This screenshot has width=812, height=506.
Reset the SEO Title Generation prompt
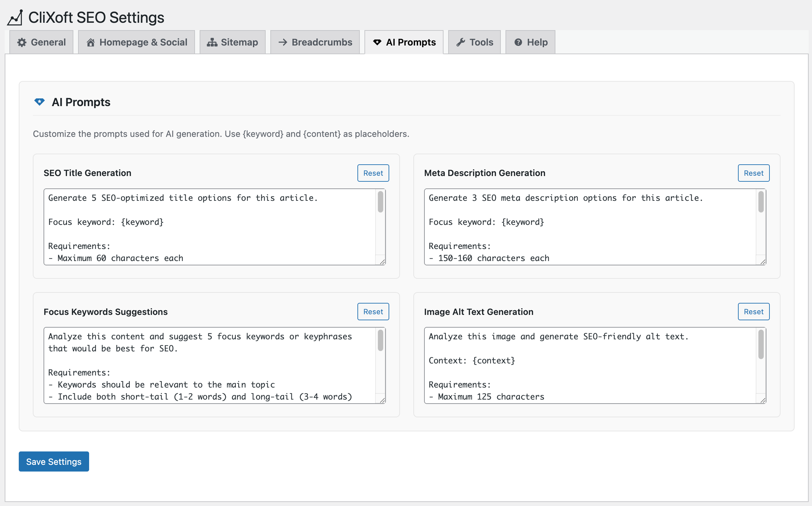[x=373, y=173]
